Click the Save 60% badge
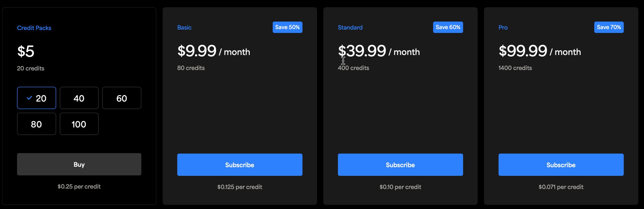Image resolution: width=644 pixels, height=209 pixels. [448, 27]
